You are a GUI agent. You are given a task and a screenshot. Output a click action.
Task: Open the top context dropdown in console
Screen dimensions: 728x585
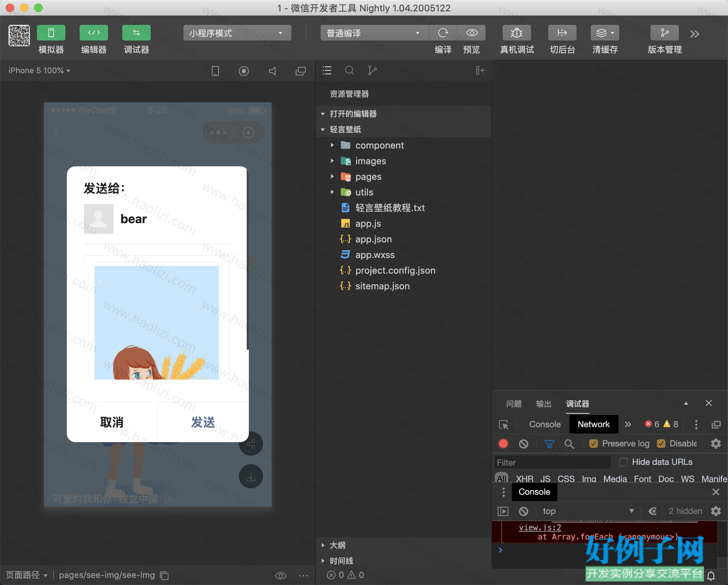point(588,511)
